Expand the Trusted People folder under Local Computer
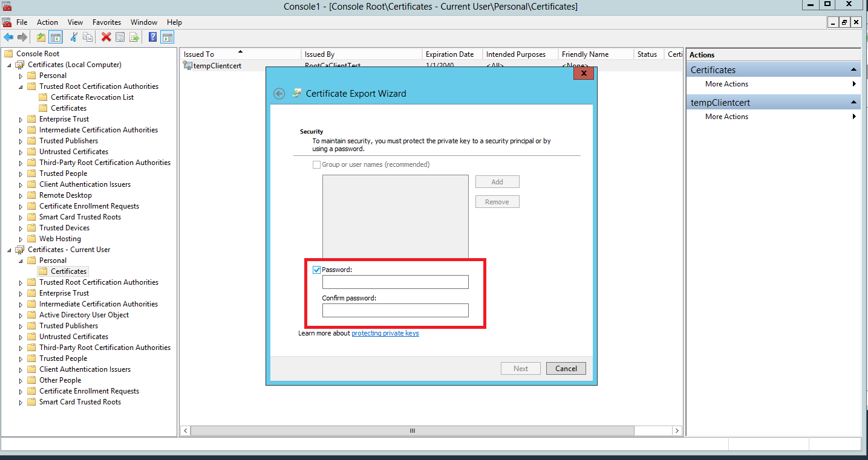This screenshot has width=868, height=460. [x=21, y=173]
